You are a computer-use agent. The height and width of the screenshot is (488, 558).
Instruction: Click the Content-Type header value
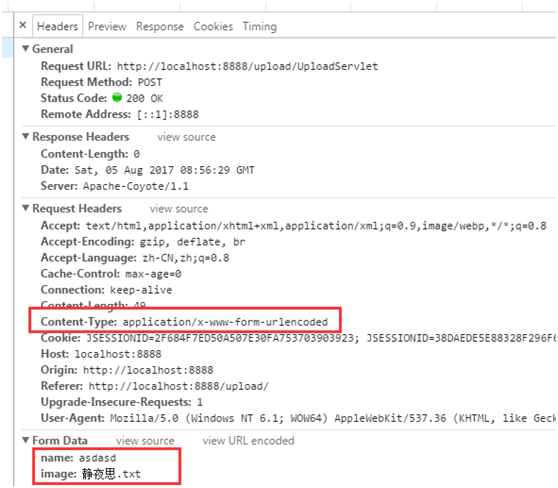(x=225, y=322)
